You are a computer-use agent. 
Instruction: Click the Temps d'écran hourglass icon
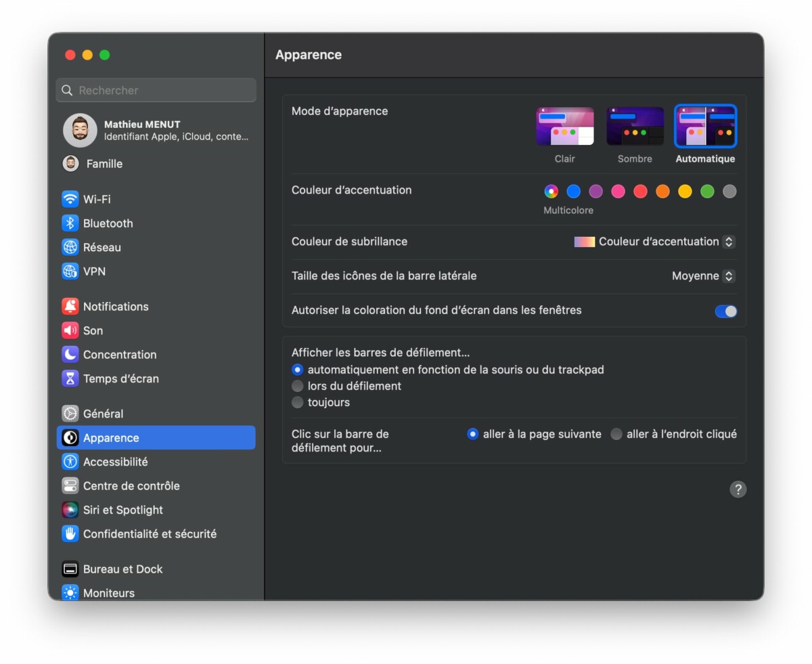70,378
